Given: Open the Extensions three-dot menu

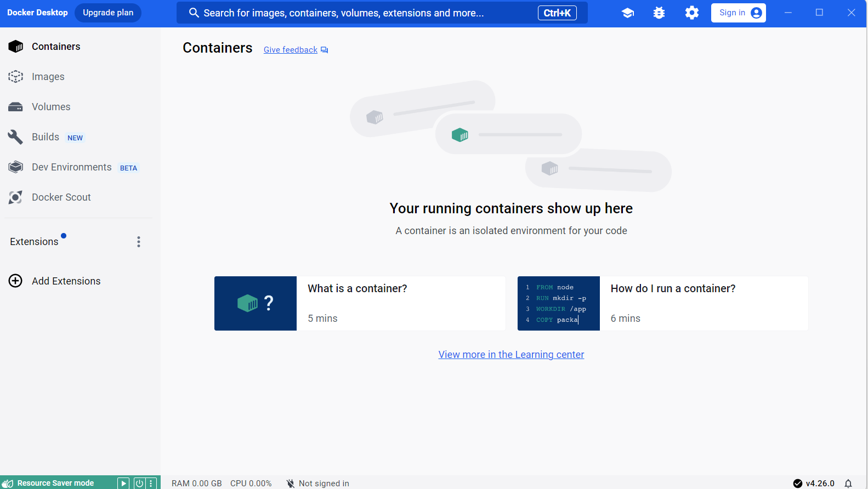Looking at the screenshot, I should coord(139,242).
